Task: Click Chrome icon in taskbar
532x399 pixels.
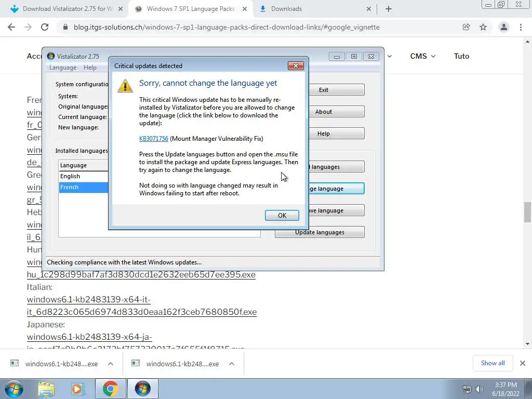Action: pyautogui.click(x=110, y=389)
